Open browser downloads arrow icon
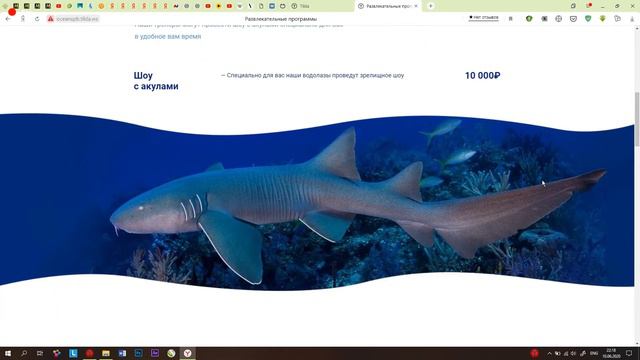The width and height of the screenshot is (640, 360). point(632,19)
